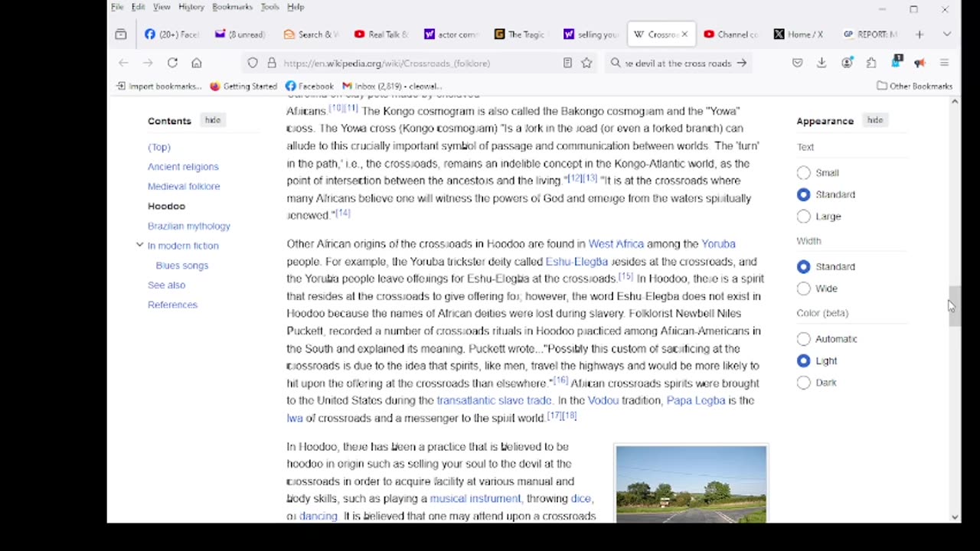This screenshot has height=551, width=980.
Task: Switch to the Facebook tab
Action: (172, 34)
